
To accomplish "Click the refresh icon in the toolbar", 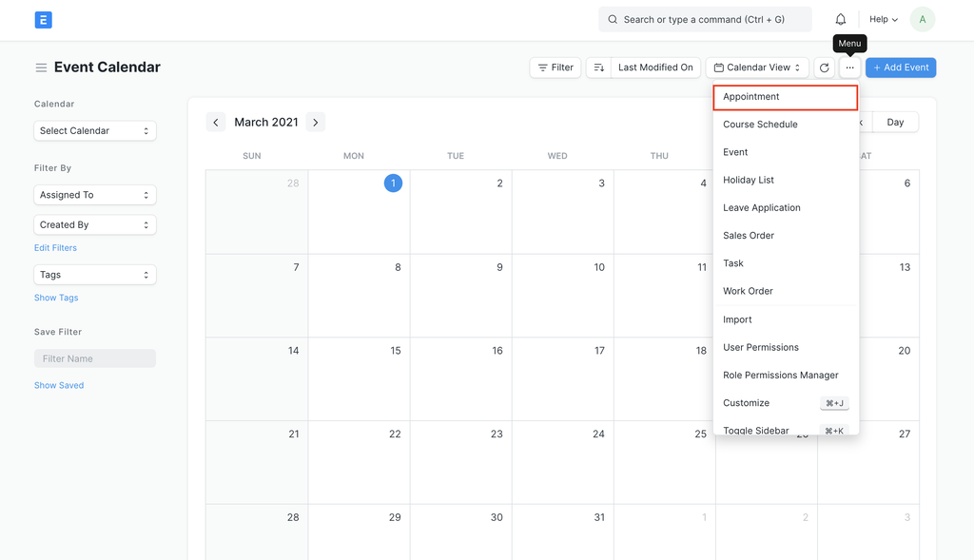I will pyautogui.click(x=825, y=68).
